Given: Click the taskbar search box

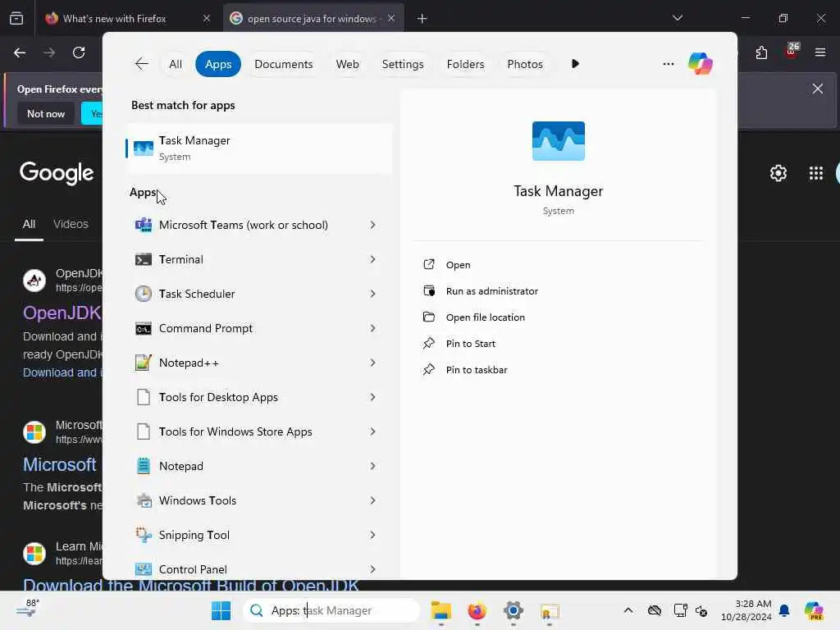Looking at the screenshot, I should click(x=331, y=610).
